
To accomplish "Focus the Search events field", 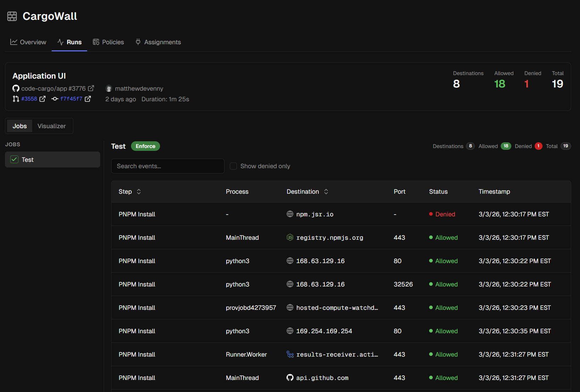I will (x=167, y=166).
